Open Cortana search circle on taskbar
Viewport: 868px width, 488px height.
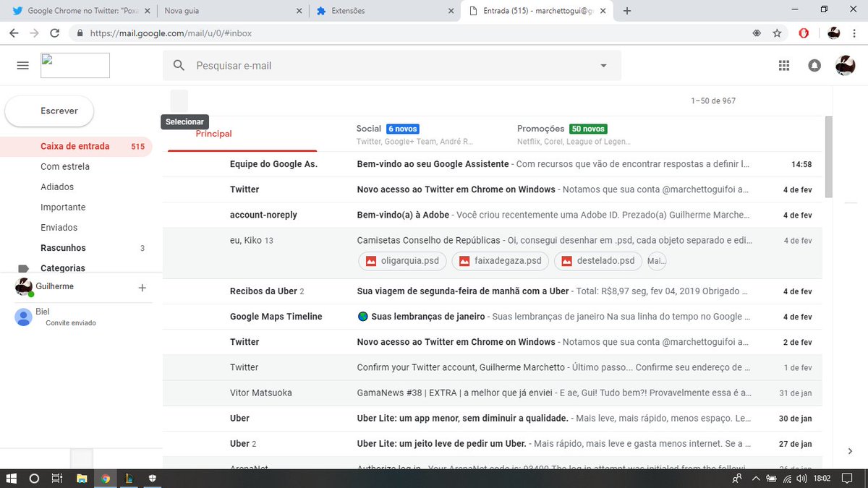pos(34,479)
